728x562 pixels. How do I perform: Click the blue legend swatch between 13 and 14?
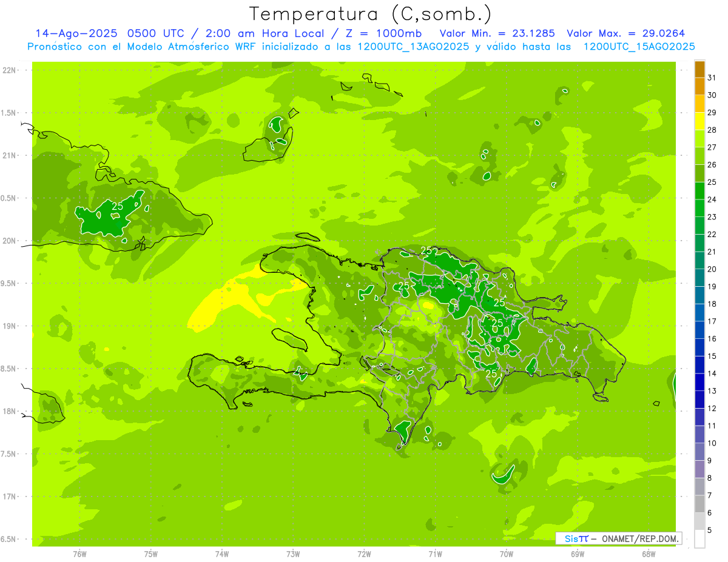coord(699,383)
